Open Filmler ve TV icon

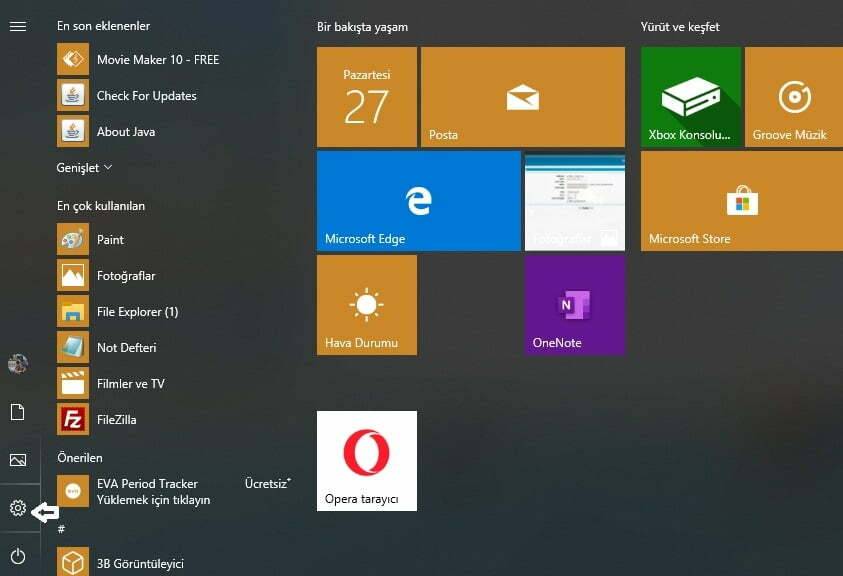(x=73, y=383)
